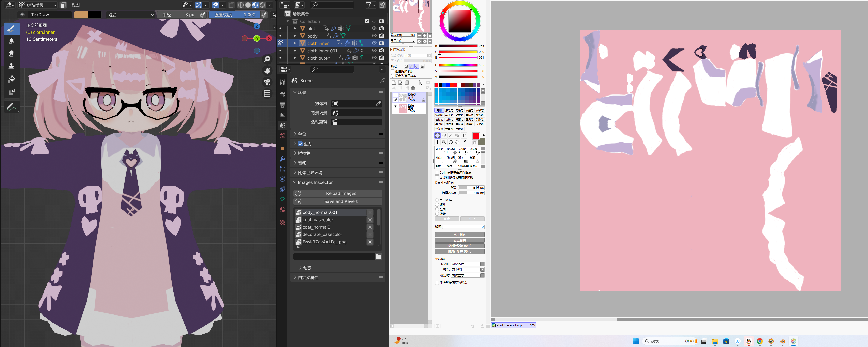Switch to 常用 brush tab in SAI

coord(439,111)
